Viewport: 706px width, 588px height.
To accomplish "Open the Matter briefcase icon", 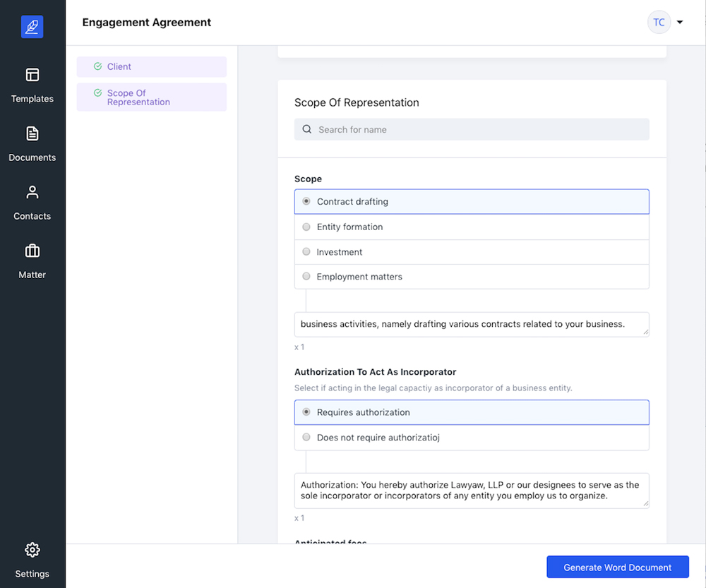I will (x=32, y=251).
